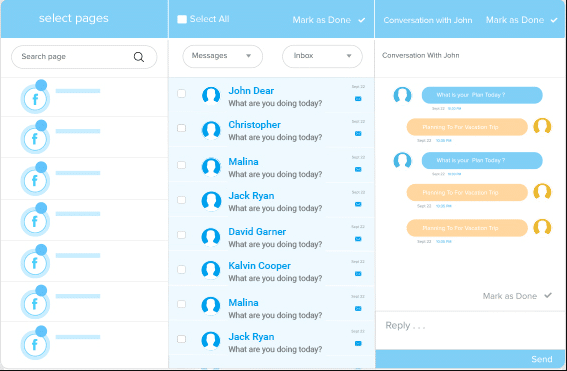
Task: Click checkmark icon beside middle-panel Mark as Done
Action: click(362, 20)
